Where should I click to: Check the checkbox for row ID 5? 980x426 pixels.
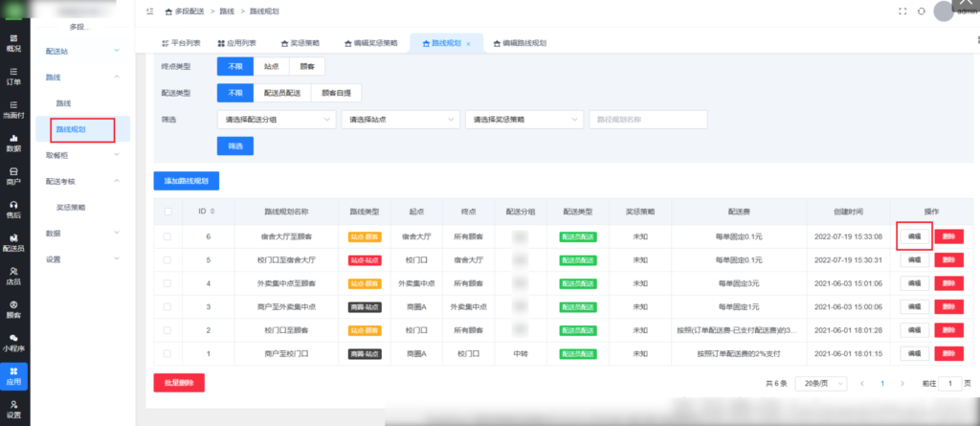167,259
